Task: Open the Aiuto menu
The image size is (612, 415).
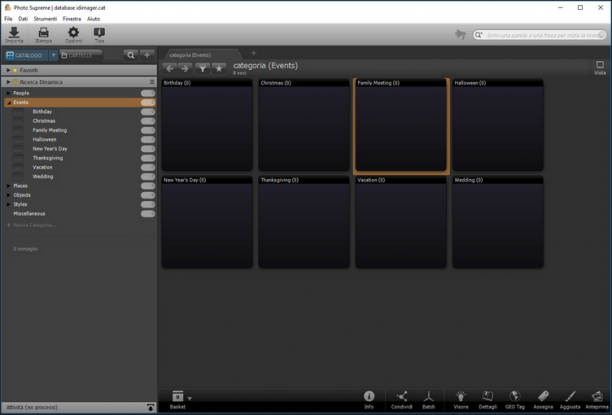Action: [x=93, y=19]
